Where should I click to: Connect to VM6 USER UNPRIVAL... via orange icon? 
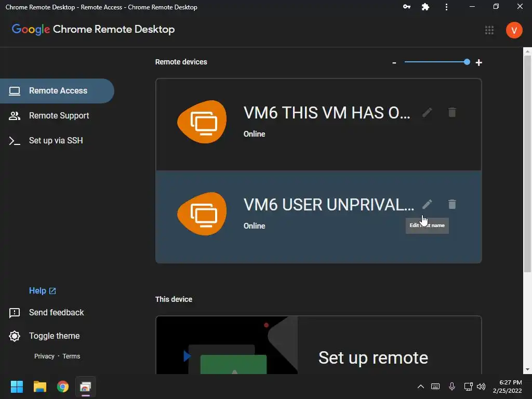202,214
